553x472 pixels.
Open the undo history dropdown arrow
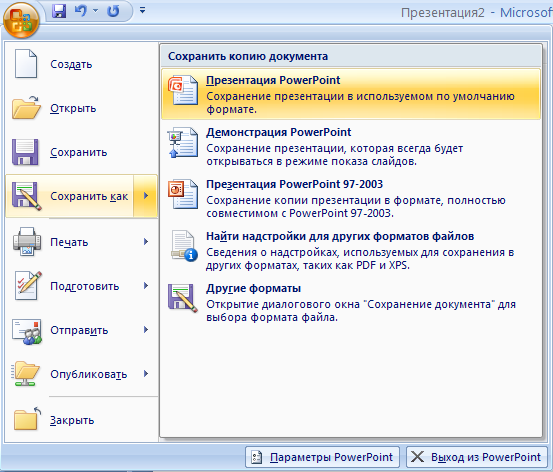pos(95,11)
